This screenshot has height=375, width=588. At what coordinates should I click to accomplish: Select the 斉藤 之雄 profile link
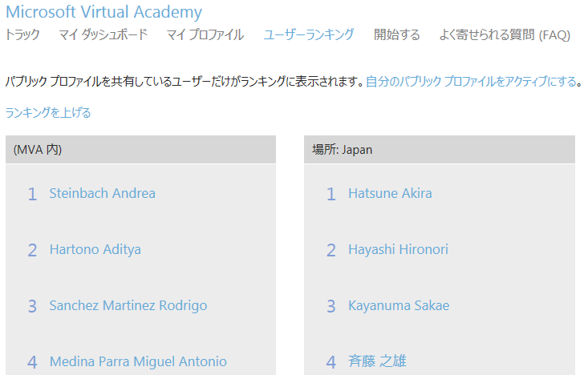pyautogui.click(x=377, y=361)
